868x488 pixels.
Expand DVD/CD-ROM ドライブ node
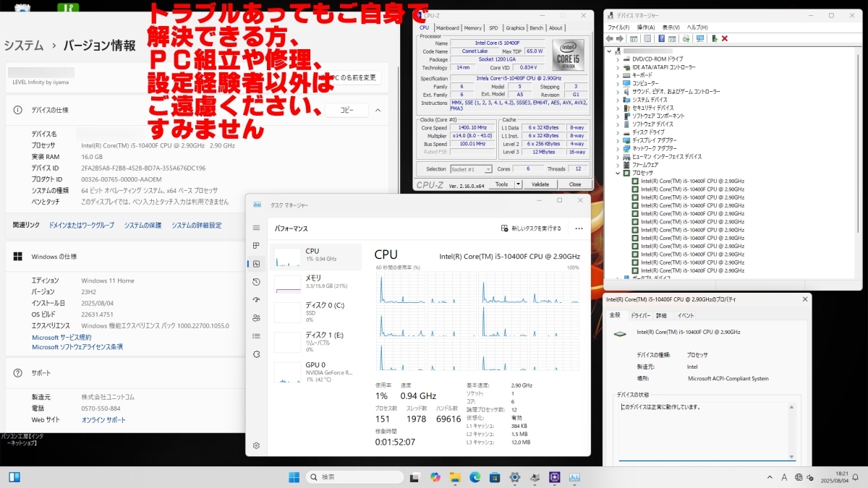[x=618, y=59]
